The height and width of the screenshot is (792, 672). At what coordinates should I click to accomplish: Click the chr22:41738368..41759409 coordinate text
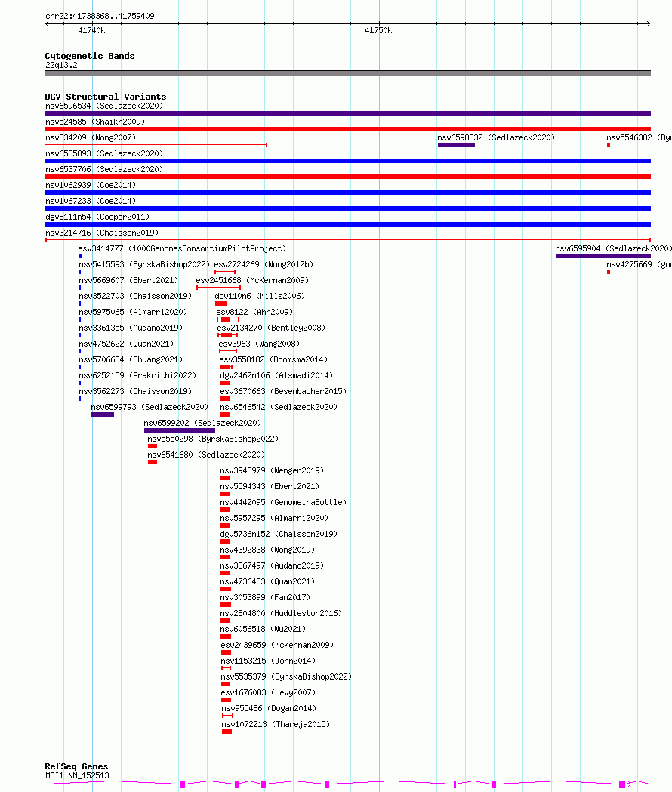[100, 16]
